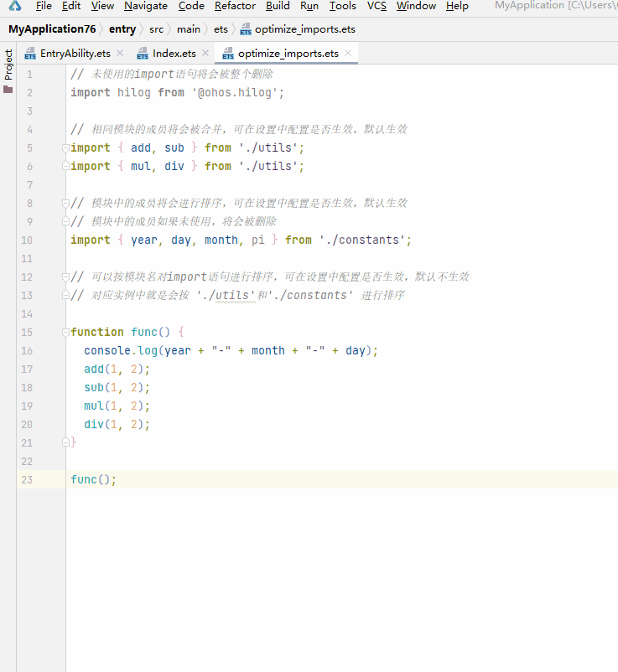Open the Build menu

278,6
